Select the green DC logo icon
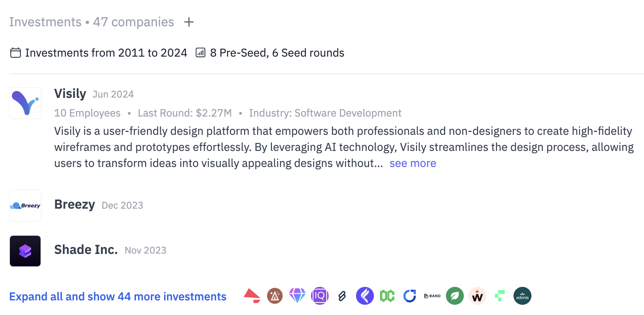The image size is (644, 315). pos(387,296)
